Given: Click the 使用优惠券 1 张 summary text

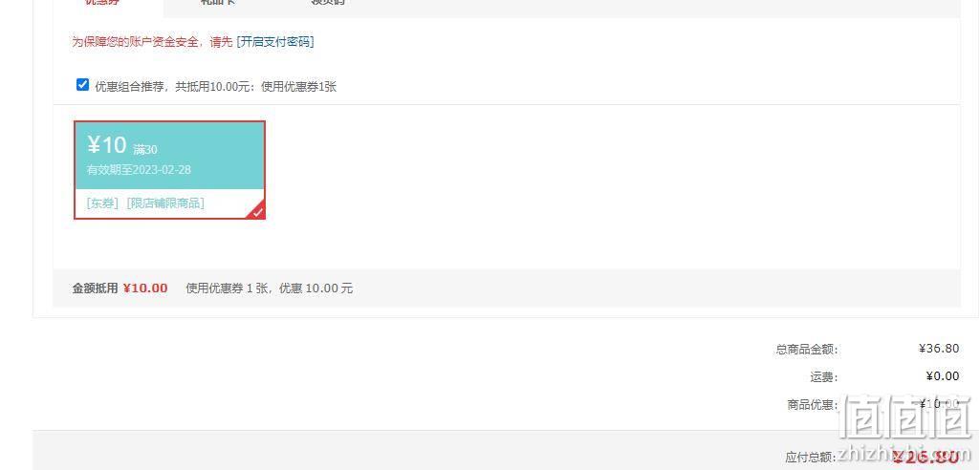Looking at the screenshot, I should [x=228, y=288].
